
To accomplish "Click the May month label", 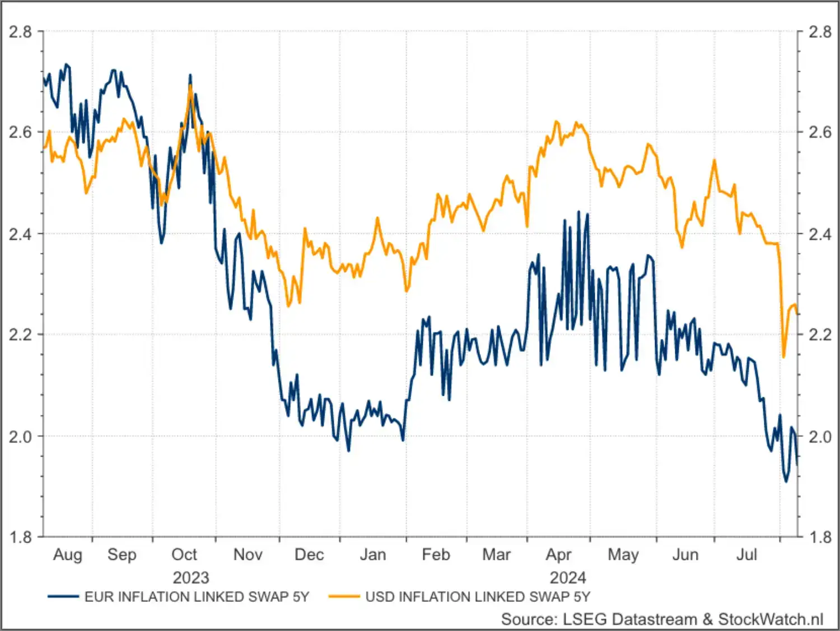I will 623,555.
